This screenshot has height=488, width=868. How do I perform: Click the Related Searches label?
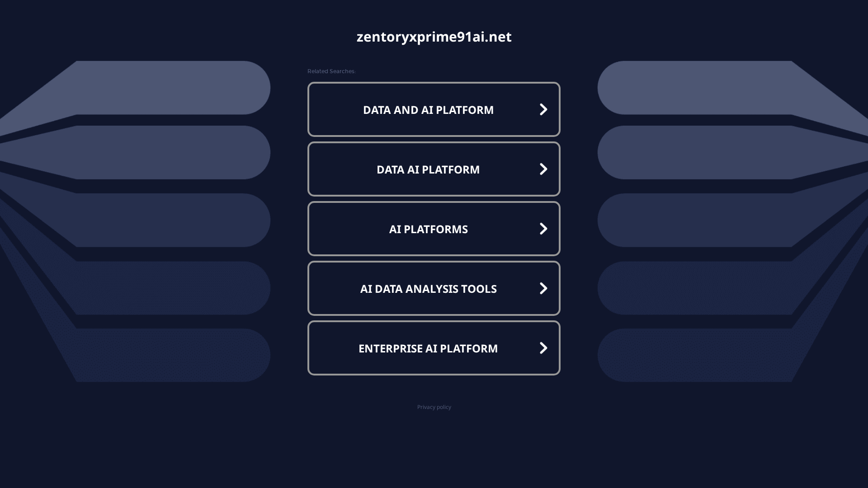point(331,71)
